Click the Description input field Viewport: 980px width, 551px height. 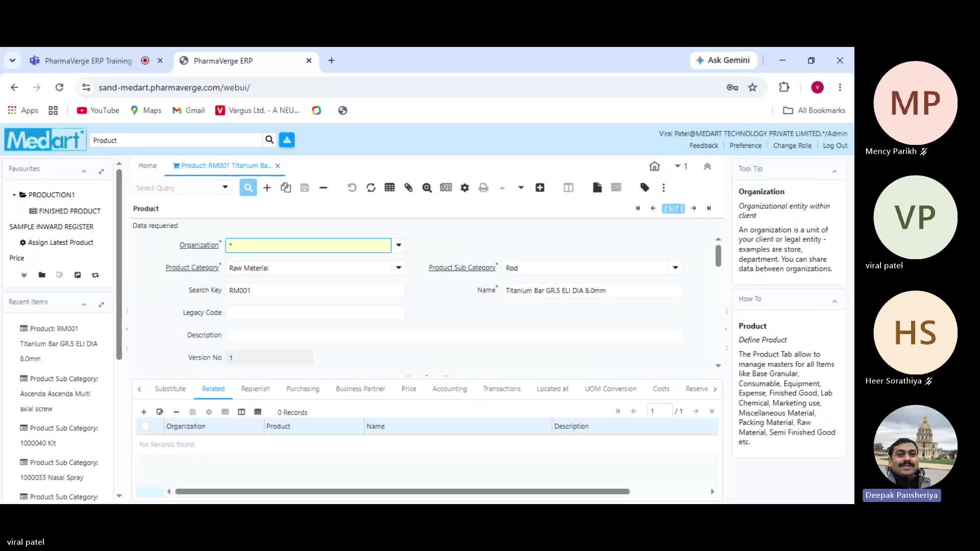pos(454,335)
